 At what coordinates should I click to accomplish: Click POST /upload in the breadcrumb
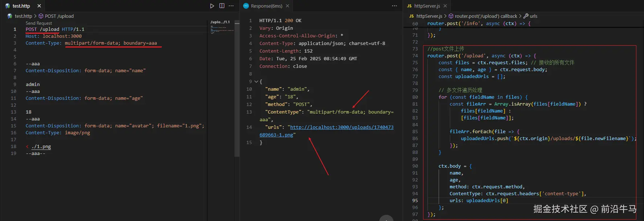(59, 16)
